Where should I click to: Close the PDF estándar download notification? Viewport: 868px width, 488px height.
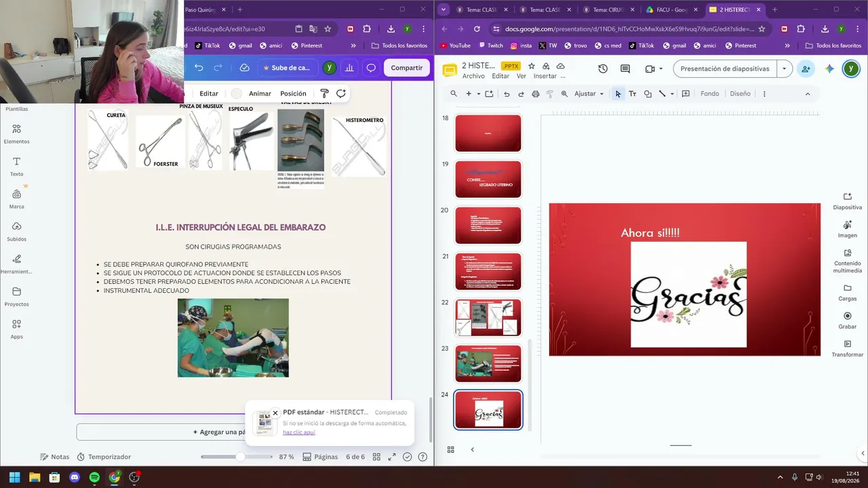click(x=275, y=413)
